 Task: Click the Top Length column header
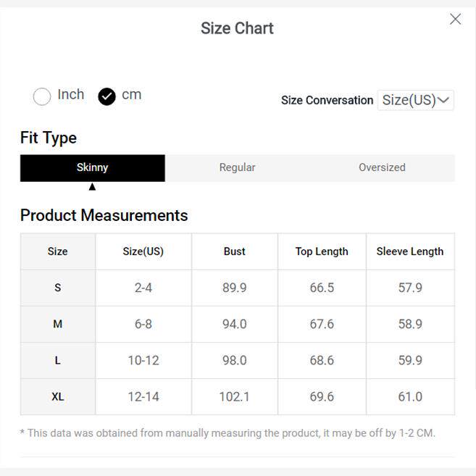(322, 251)
